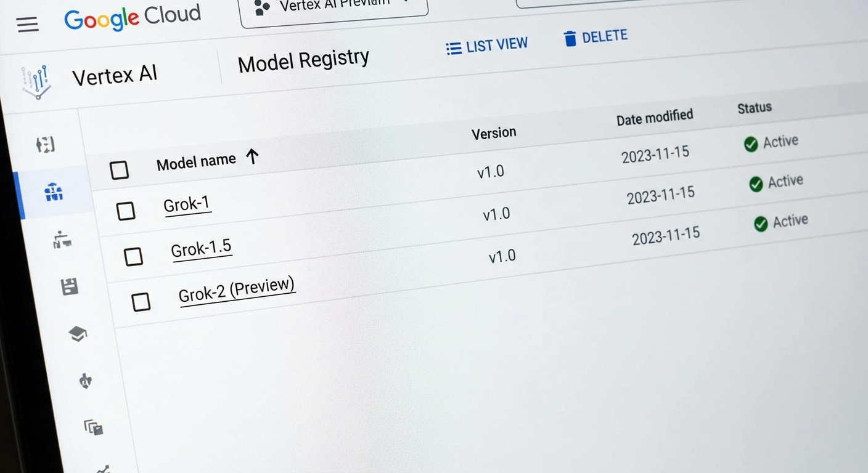Click the Active status text for Grok-2 (Preview)
This screenshot has height=473, width=868.
tap(790, 221)
